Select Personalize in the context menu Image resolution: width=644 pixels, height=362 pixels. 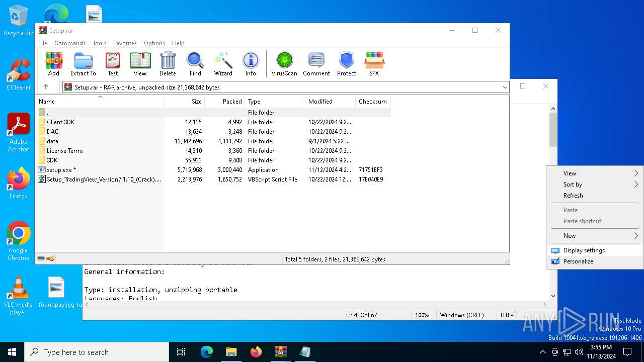coord(595,261)
